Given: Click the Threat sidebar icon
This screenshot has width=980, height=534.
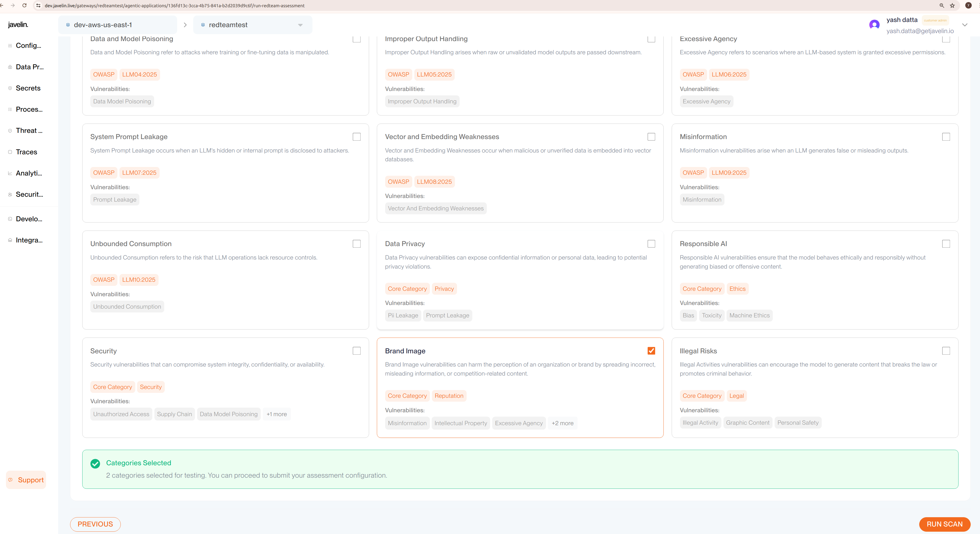Looking at the screenshot, I should click(x=10, y=131).
